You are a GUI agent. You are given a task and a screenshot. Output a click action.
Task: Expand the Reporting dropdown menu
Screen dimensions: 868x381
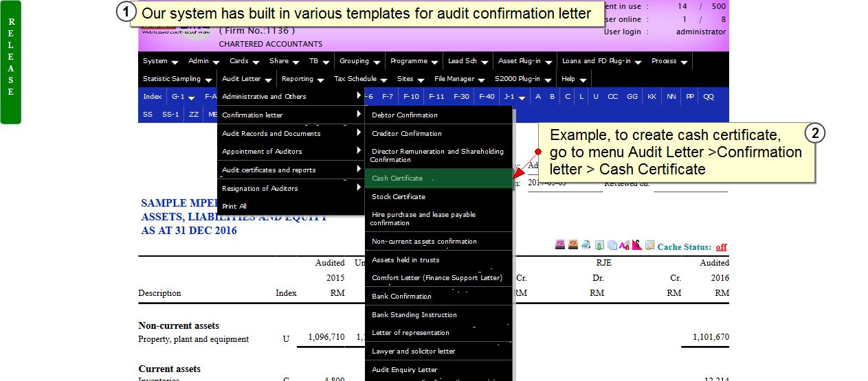pyautogui.click(x=302, y=79)
